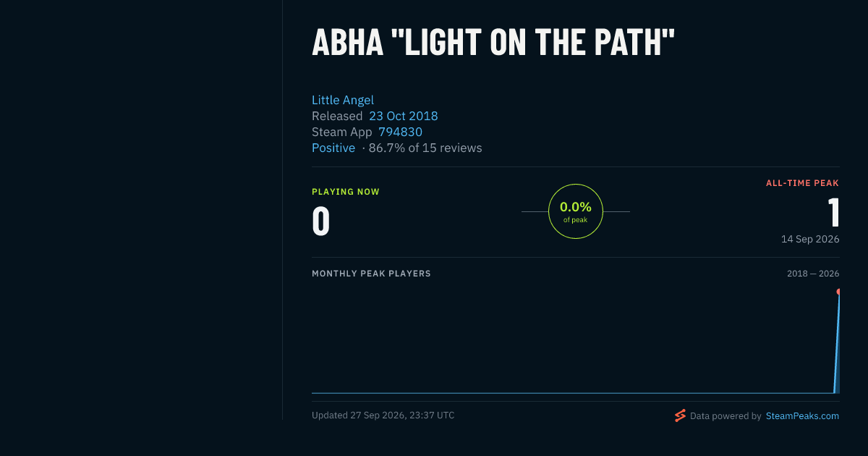This screenshot has height=456, width=868.
Task: Click the All-Time Peak value 1
Action: pyautogui.click(x=833, y=212)
